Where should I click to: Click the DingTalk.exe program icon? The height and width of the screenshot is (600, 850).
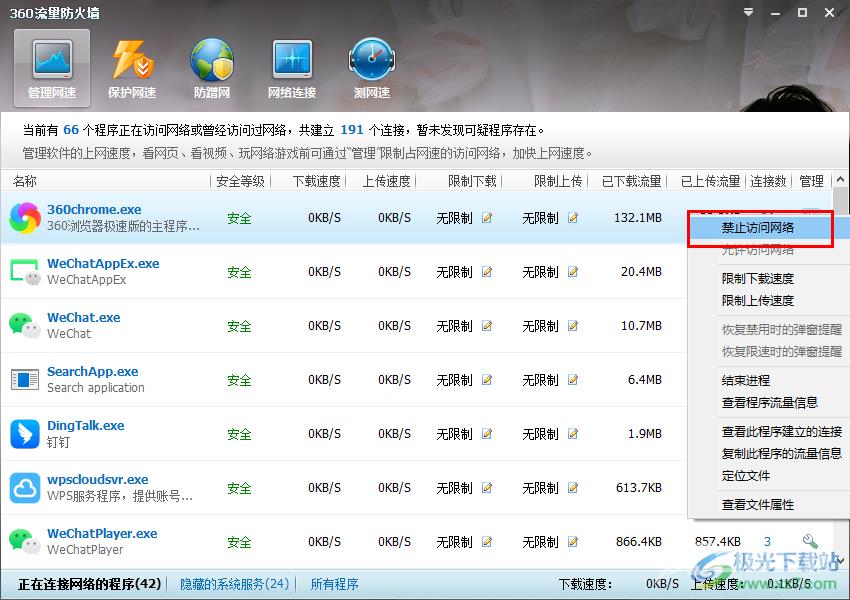[x=25, y=434]
